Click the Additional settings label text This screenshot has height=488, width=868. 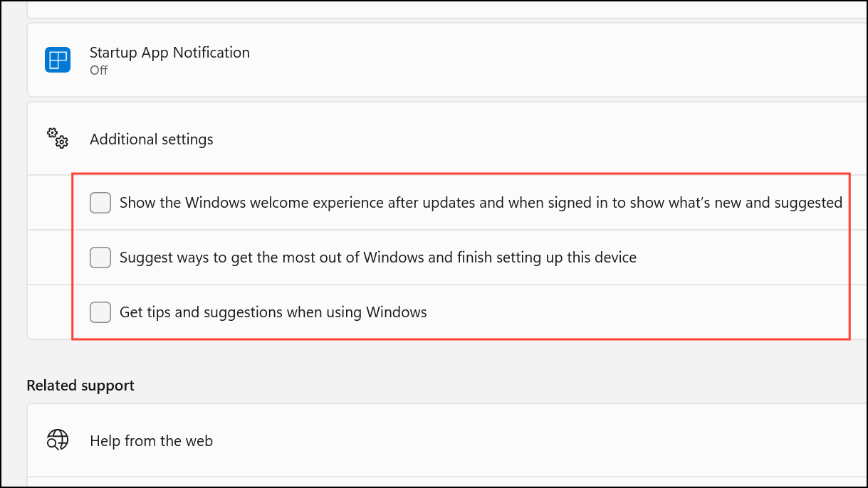(151, 139)
